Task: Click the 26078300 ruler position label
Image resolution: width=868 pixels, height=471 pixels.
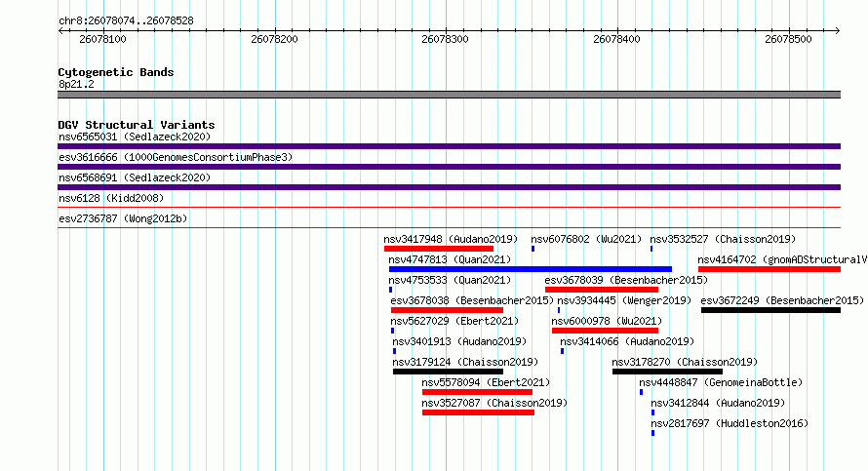Action: point(445,39)
